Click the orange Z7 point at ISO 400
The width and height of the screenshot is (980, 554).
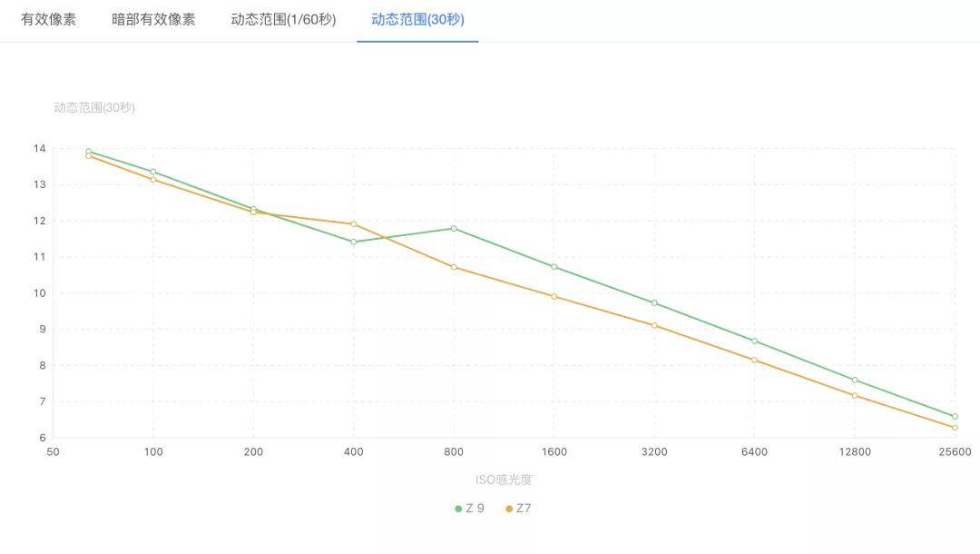[354, 223]
